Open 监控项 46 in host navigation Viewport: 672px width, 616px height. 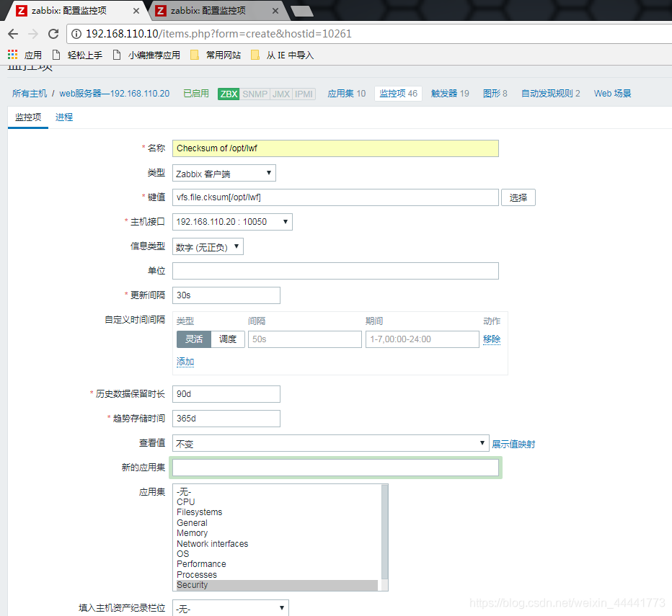point(398,94)
